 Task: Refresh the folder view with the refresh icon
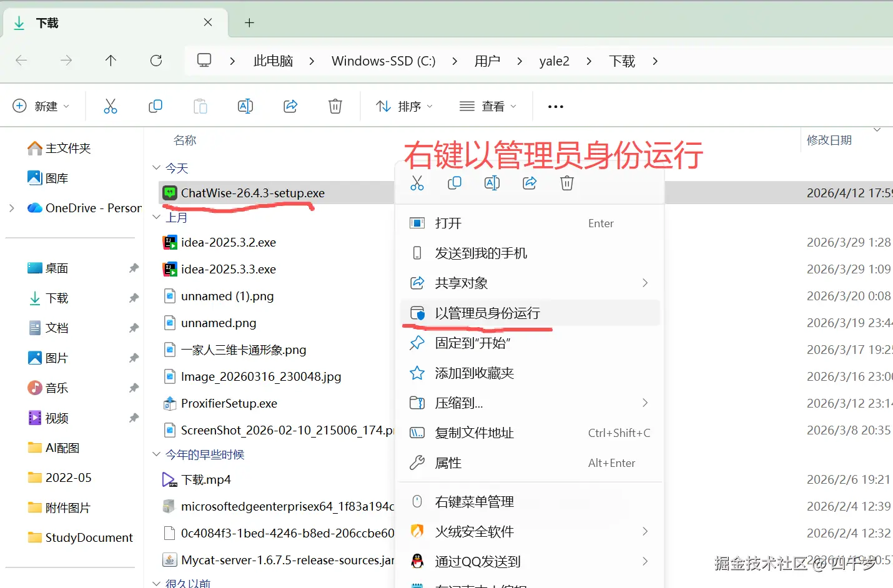click(155, 61)
